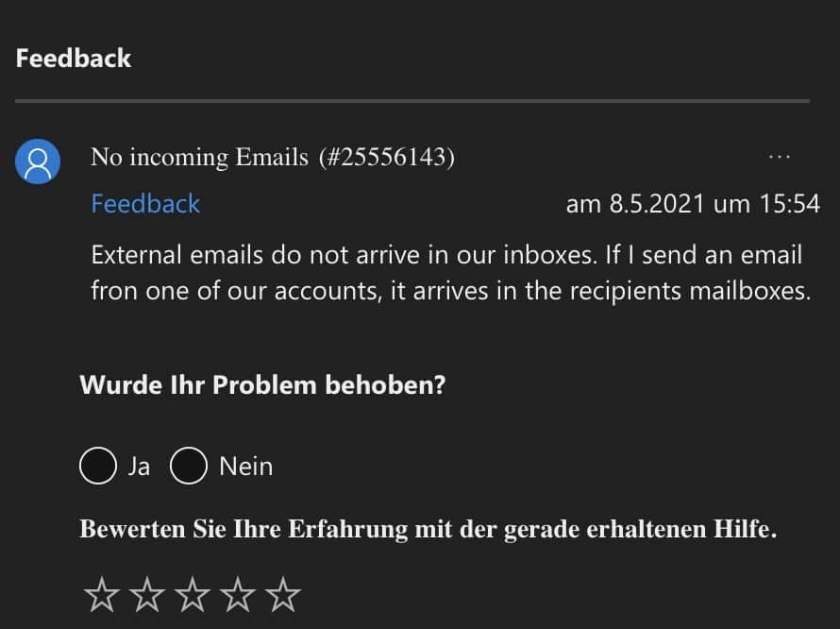Open the three-dot more options menu

(x=779, y=157)
